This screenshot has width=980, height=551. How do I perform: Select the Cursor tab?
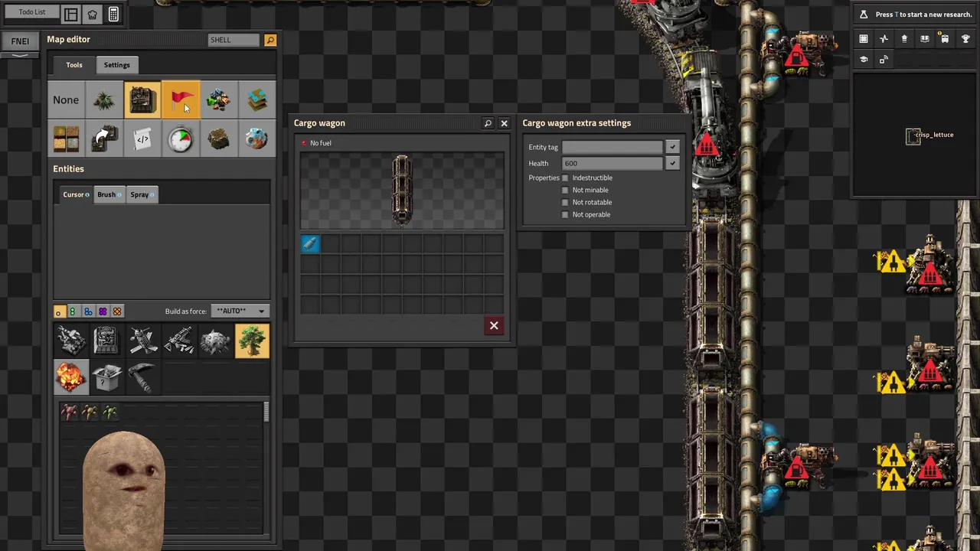76,194
